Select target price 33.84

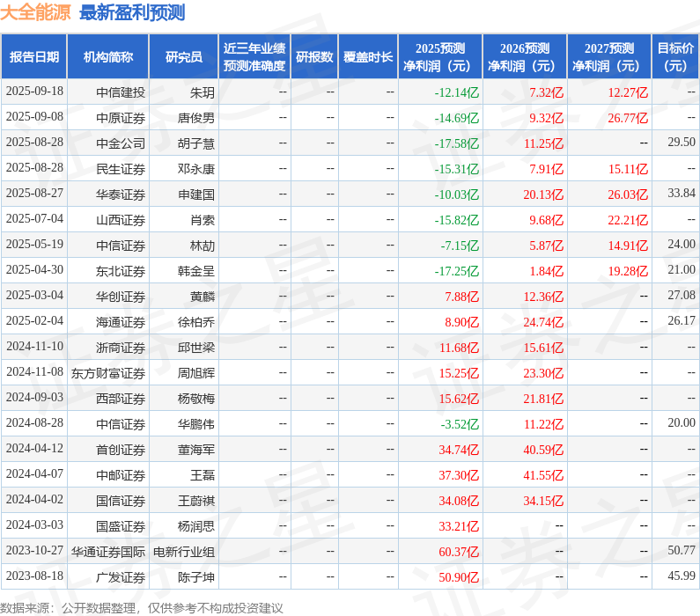(x=682, y=193)
